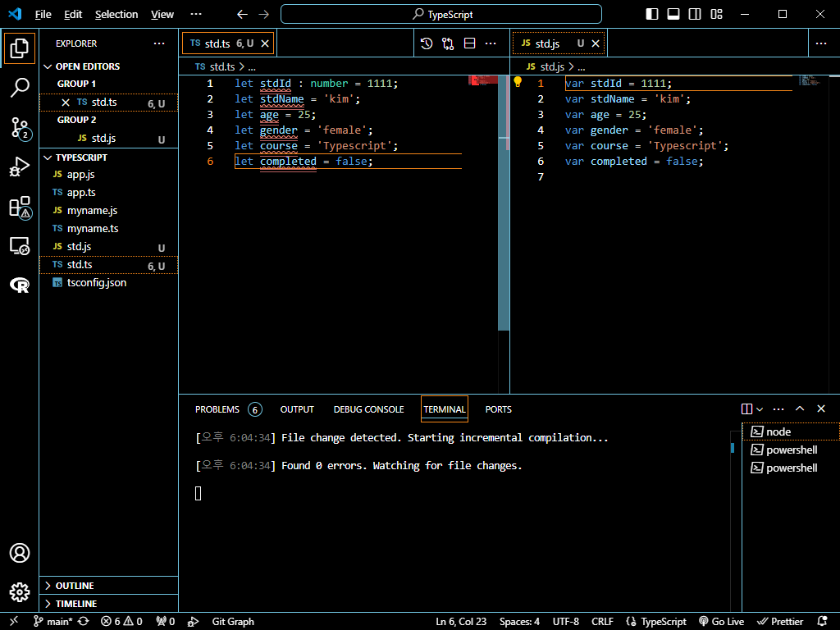Open the Search view in activity bar
Image resolution: width=840 pixels, height=630 pixels.
tap(20, 87)
